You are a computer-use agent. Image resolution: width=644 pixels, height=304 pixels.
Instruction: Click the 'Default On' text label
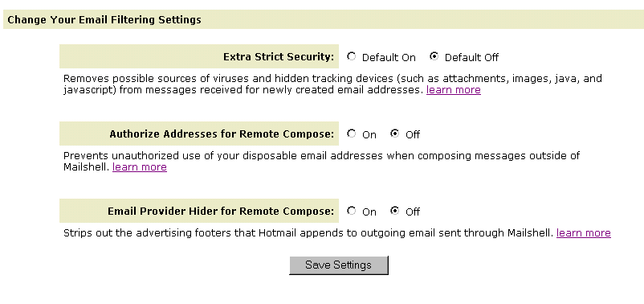click(389, 58)
